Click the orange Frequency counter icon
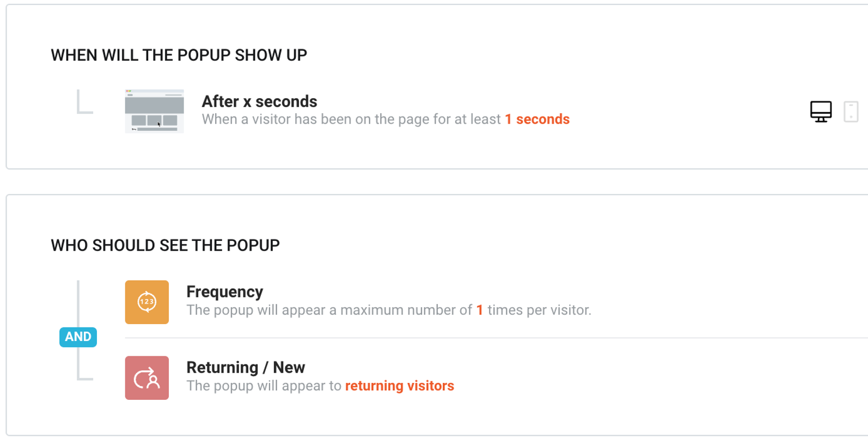Viewport: 868px width, 438px height. click(147, 302)
